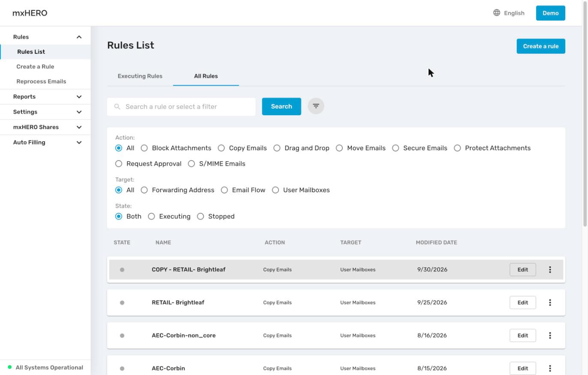Viewport: 588px width, 375px height.
Task: Switch to the Executing Rules tab
Action: tap(140, 76)
